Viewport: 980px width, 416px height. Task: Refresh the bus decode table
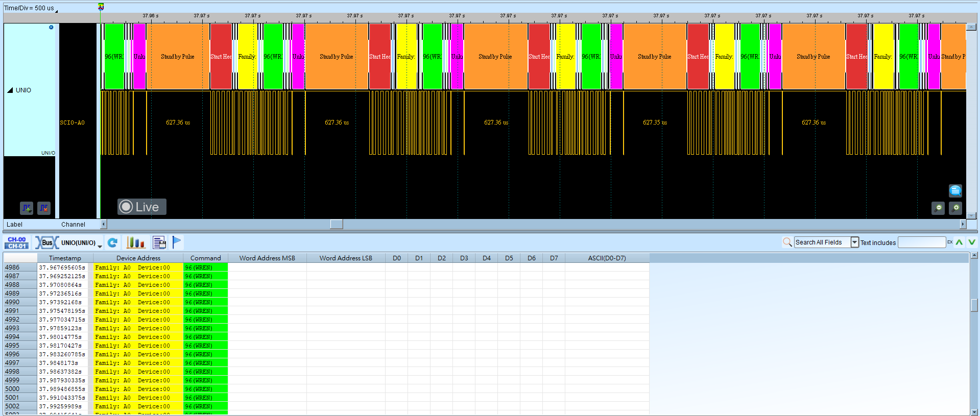[113, 242]
